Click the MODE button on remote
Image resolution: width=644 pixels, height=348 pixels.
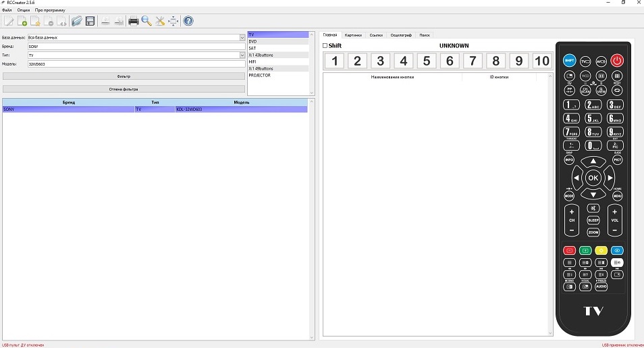pyautogui.click(x=569, y=196)
